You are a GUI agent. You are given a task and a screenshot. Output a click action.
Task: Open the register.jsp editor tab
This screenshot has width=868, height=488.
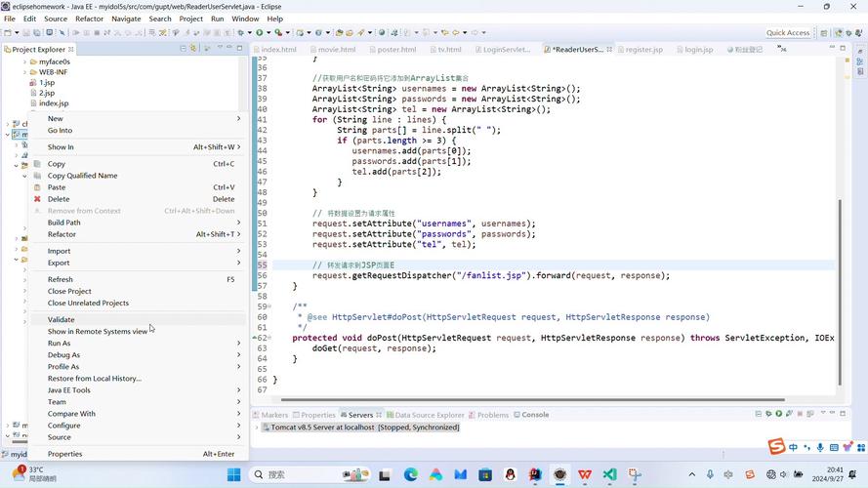point(641,49)
